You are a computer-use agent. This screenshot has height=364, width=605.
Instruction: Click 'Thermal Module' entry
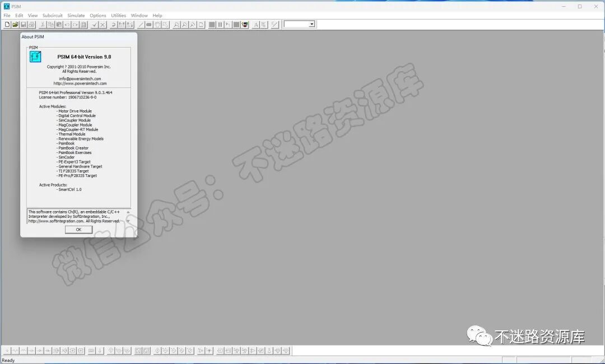(x=72, y=134)
